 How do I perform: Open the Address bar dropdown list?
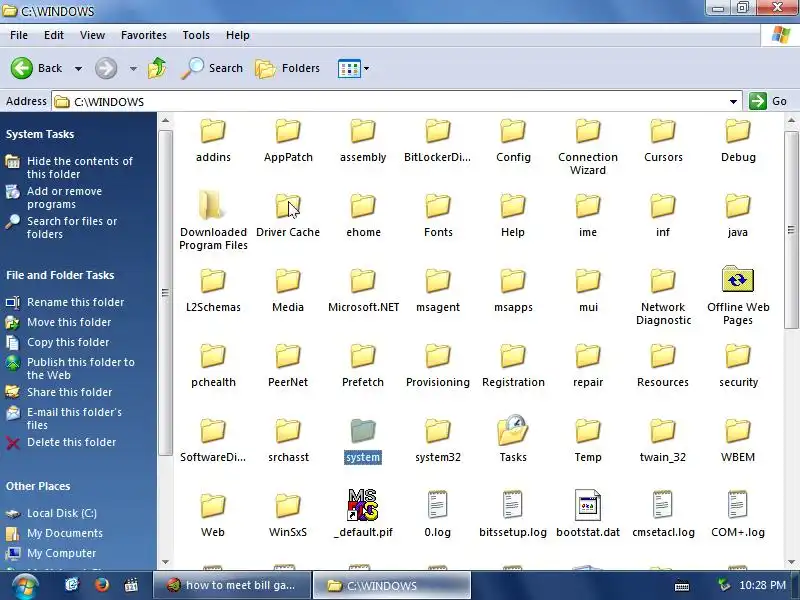(733, 102)
